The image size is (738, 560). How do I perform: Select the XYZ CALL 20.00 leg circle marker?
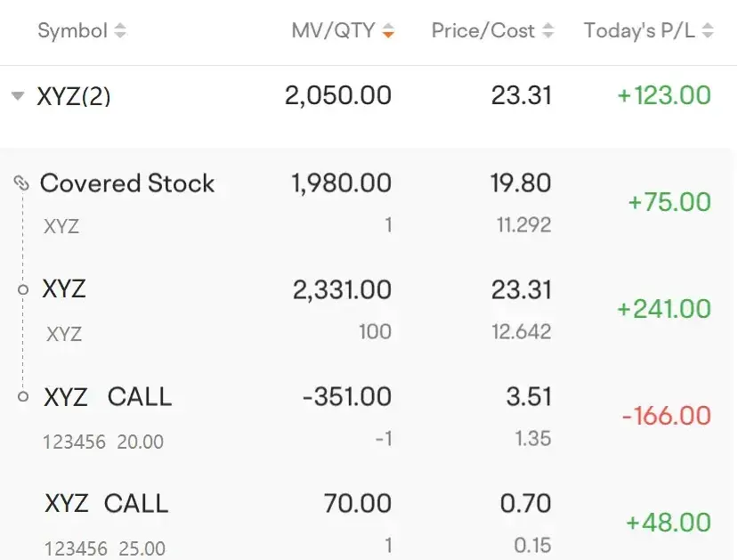[23, 397]
